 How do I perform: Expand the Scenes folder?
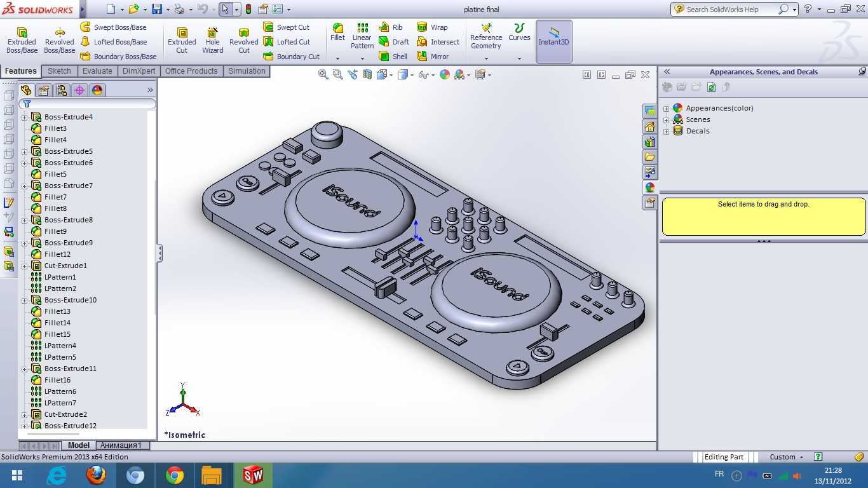coord(666,119)
